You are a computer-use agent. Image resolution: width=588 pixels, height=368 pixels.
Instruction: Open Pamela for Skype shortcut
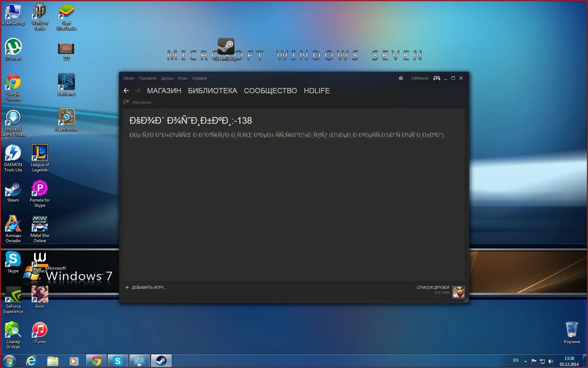point(40,194)
